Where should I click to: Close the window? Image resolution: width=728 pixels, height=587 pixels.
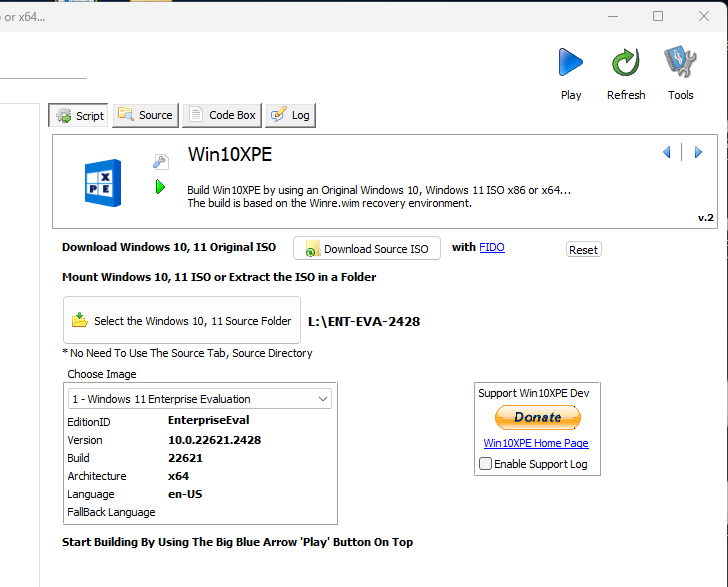pyautogui.click(x=704, y=16)
